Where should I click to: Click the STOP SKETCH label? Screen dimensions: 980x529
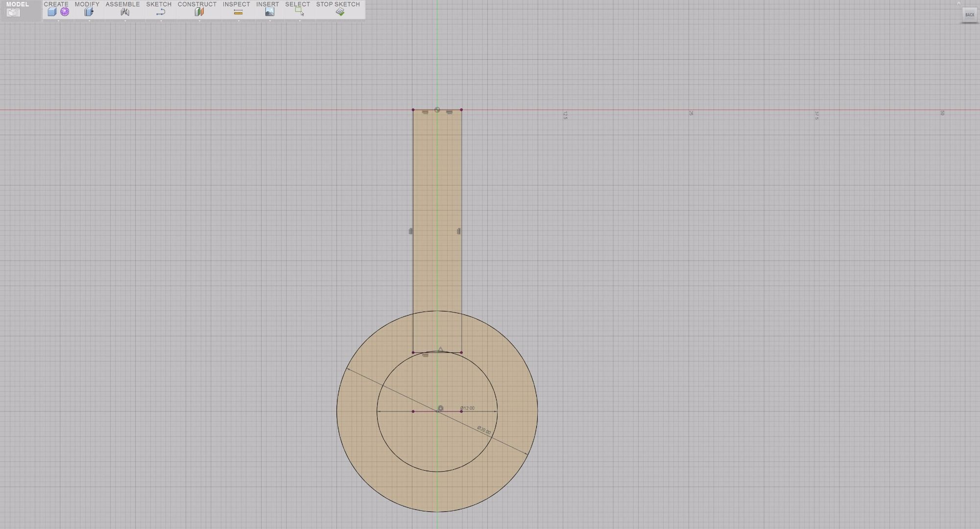point(338,4)
